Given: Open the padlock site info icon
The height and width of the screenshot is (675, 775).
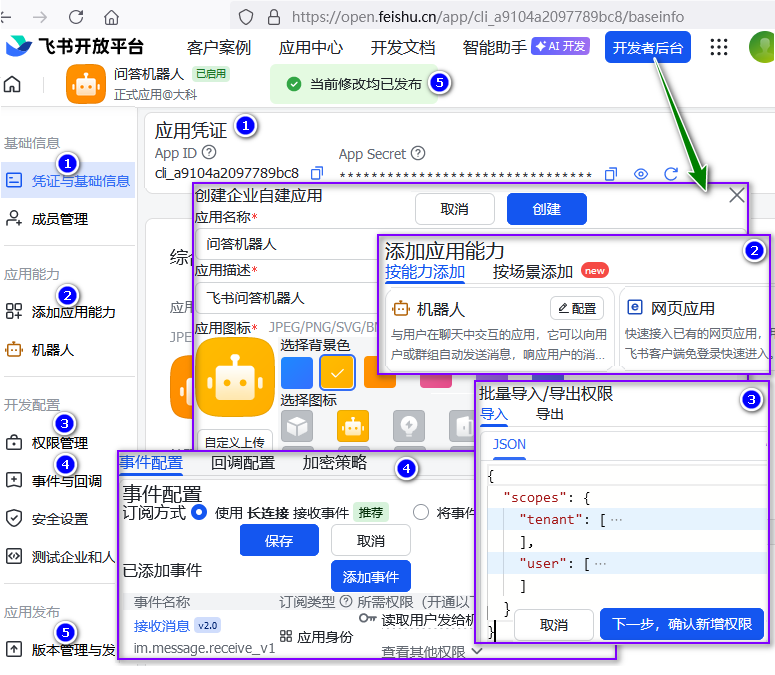Looking at the screenshot, I should click(x=274, y=17).
